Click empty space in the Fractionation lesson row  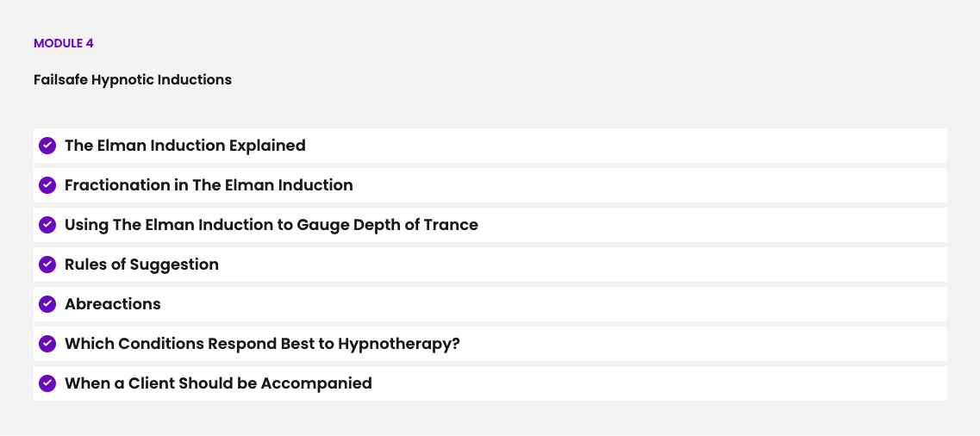(646, 185)
